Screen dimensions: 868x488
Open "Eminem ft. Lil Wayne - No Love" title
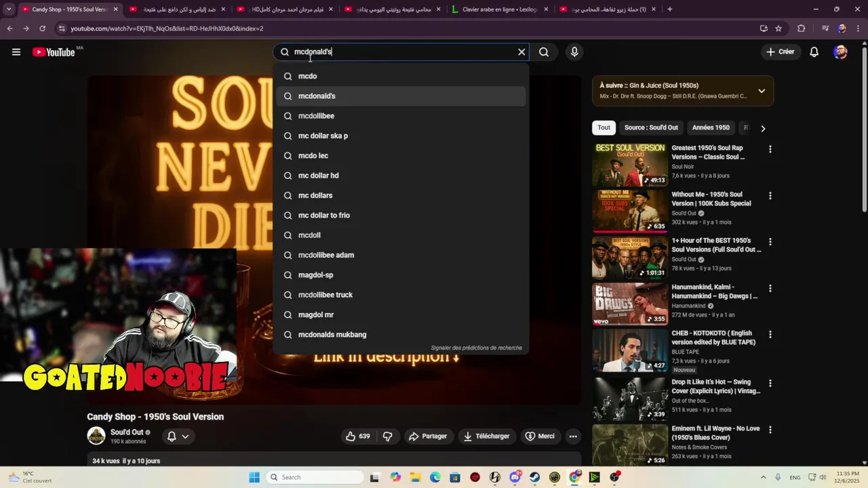click(715, 433)
